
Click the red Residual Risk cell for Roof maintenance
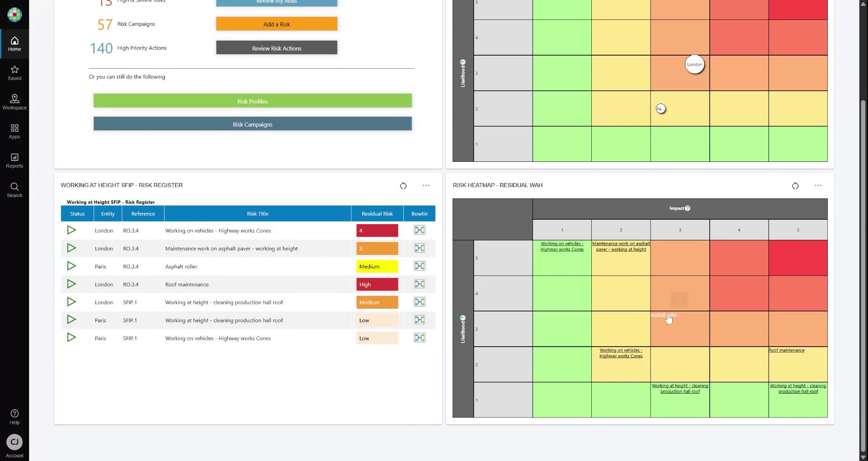tap(377, 284)
